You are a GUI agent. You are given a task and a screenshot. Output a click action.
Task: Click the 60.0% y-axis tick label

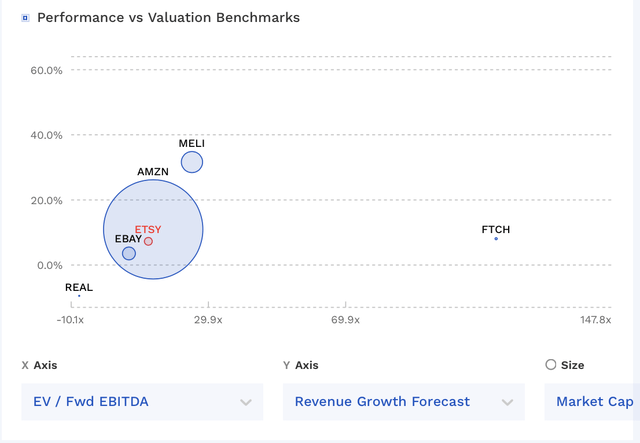click(47, 71)
